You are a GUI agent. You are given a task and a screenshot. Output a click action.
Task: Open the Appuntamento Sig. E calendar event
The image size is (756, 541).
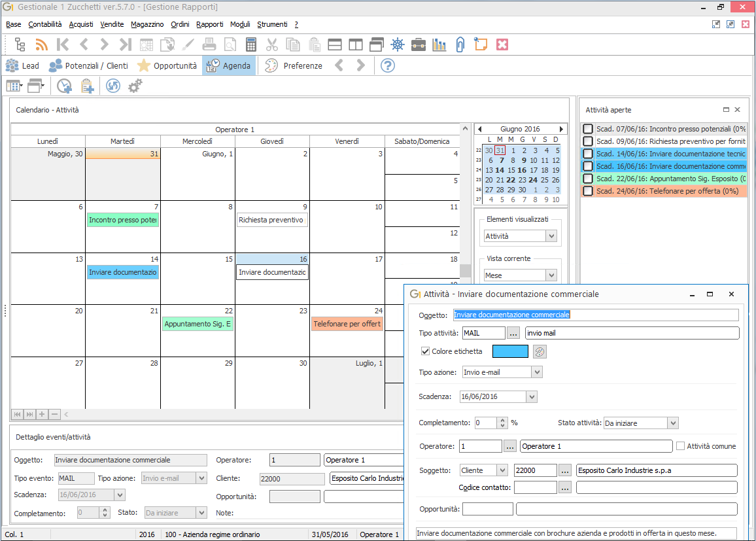pyautogui.click(x=198, y=324)
